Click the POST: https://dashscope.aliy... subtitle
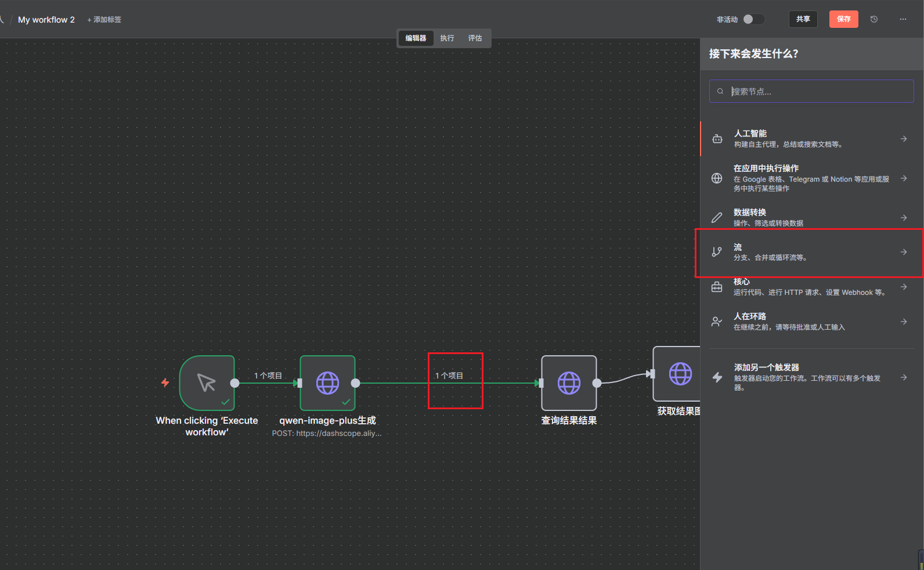 tap(327, 434)
